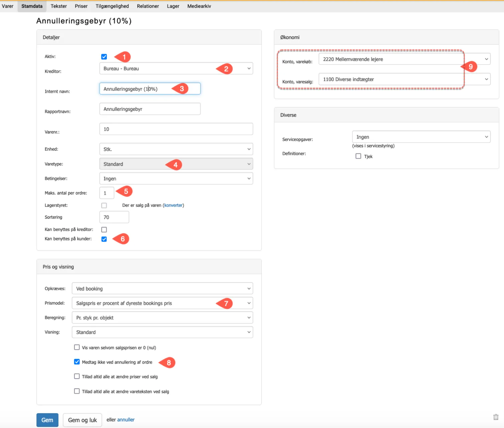Click the trash delete icon
The width and height of the screenshot is (504, 428).
coord(496,417)
